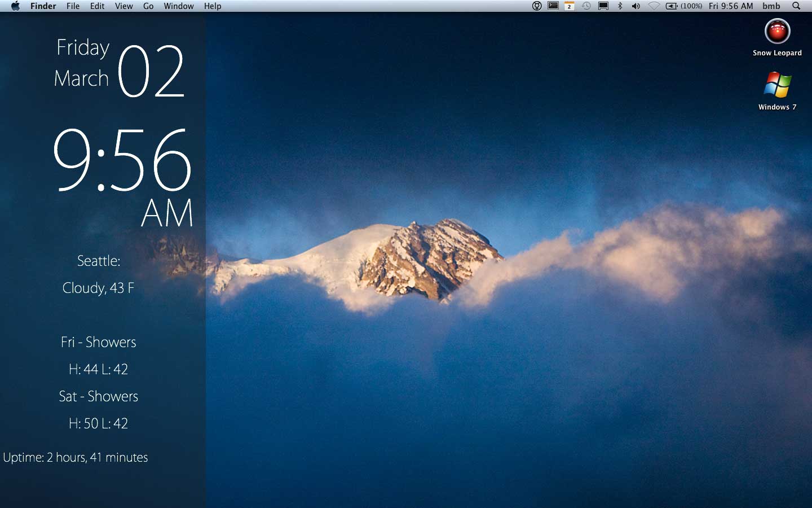Click the circular menu bar icon left of the terminal icon
The image size is (812, 508).
[x=537, y=6]
